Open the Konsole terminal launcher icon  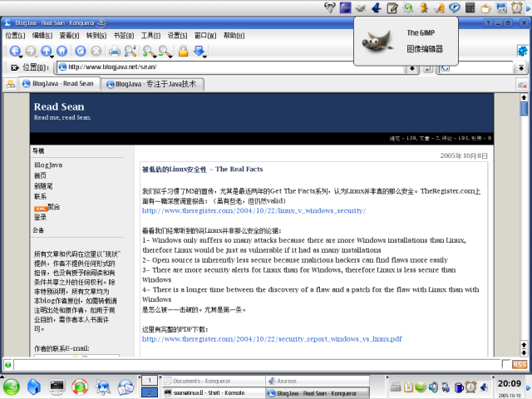tap(57, 387)
